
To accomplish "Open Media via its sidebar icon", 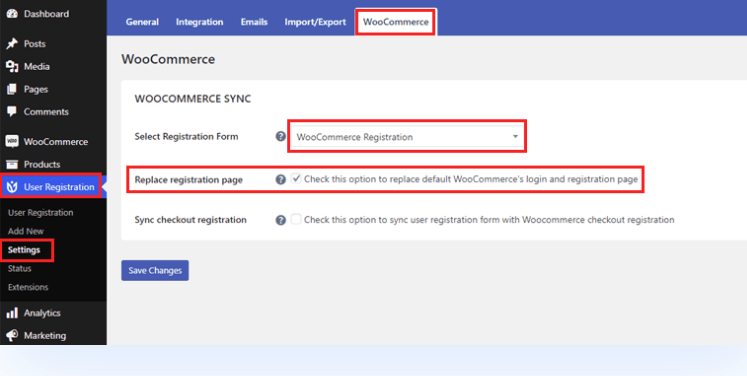I will (x=12, y=67).
